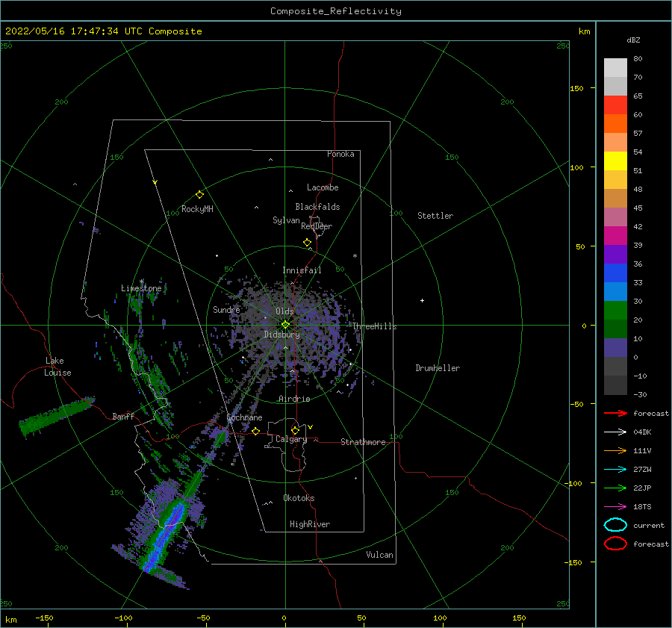Click the Strathmore label
Viewport: 672px width, 628px height.
coord(363,442)
